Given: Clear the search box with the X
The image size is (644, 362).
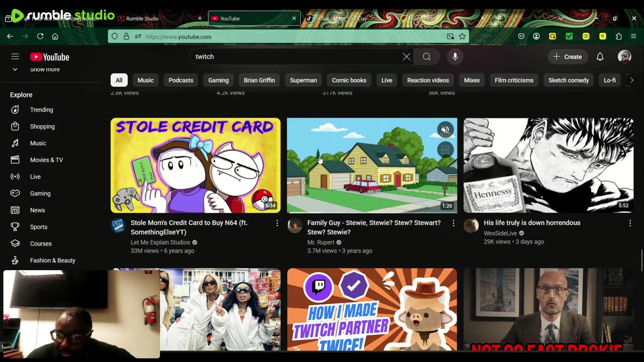Looking at the screenshot, I should [x=407, y=57].
